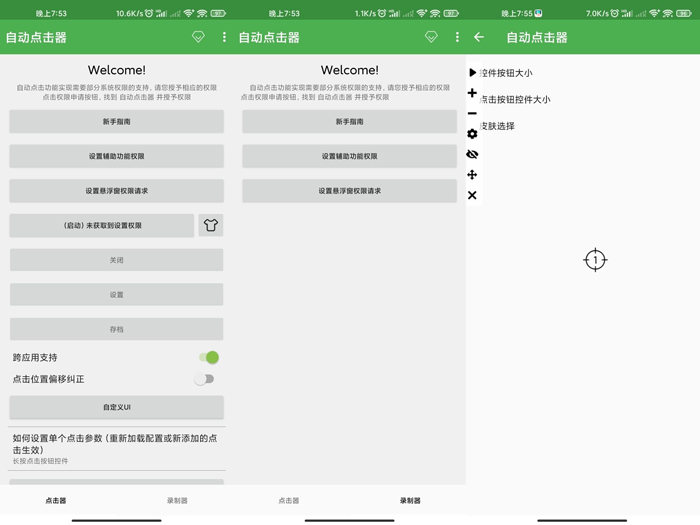The height and width of the screenshot is (525, 700).
Task: Remove a click point with minus icon
Action: [x=473, y=113]
